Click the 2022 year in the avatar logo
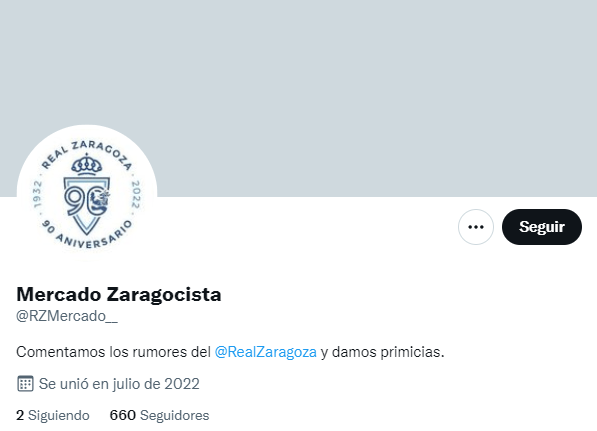 tap(136, 194)
